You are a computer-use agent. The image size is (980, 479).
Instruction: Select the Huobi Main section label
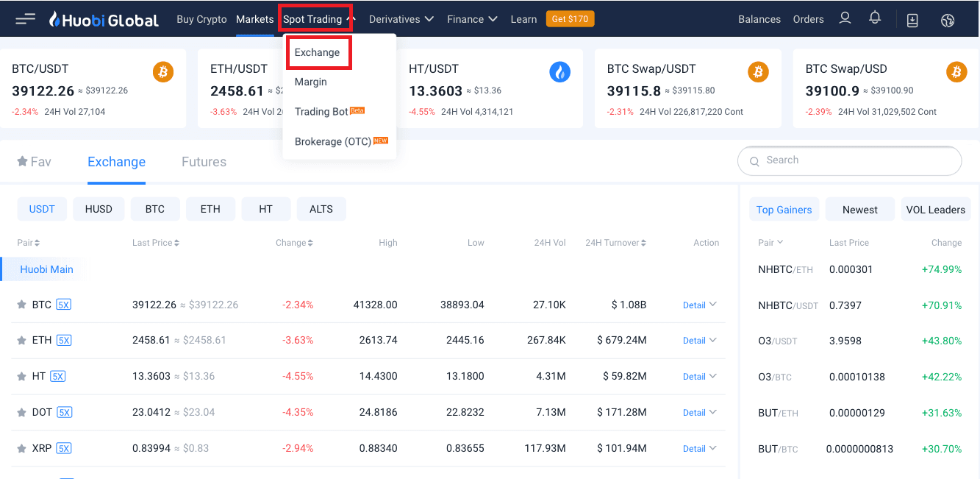click(x=46, y=269)
